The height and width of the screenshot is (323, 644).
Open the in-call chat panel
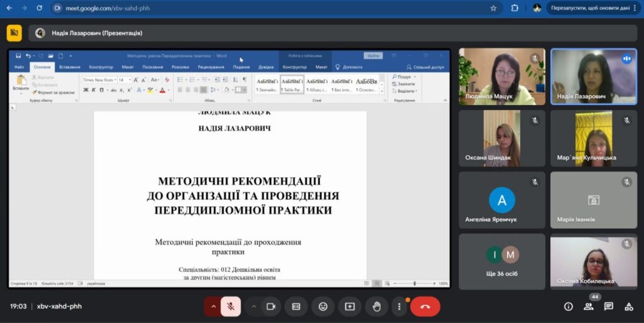[609, 306]
